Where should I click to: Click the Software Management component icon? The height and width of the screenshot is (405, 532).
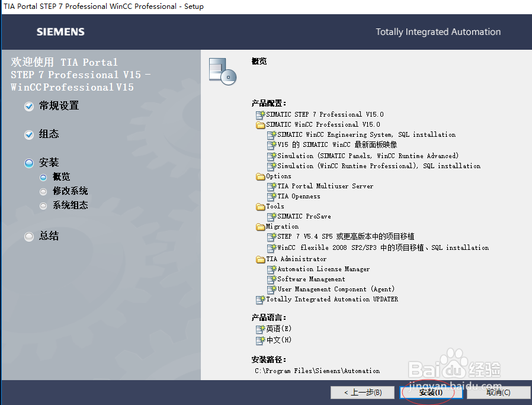(x=272, y=279)
